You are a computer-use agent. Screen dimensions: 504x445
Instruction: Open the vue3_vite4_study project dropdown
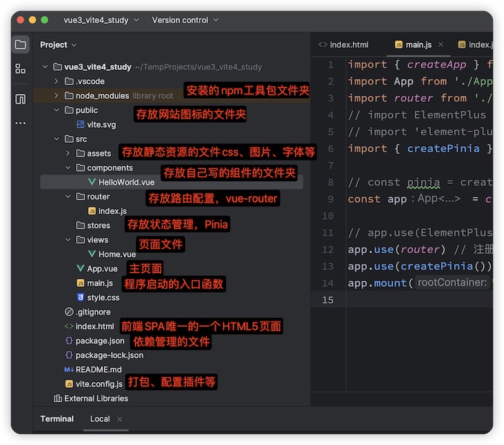(101, 20)
